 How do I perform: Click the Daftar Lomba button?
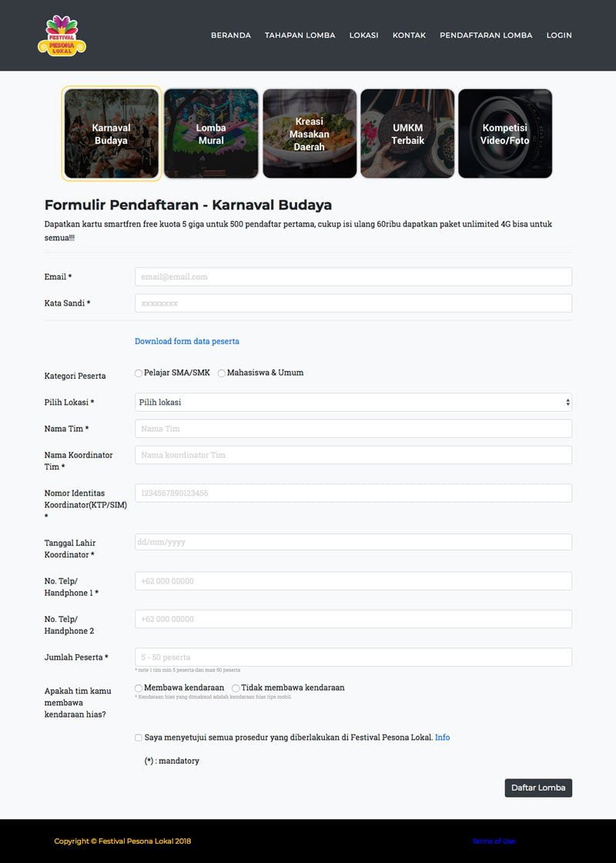538,788
